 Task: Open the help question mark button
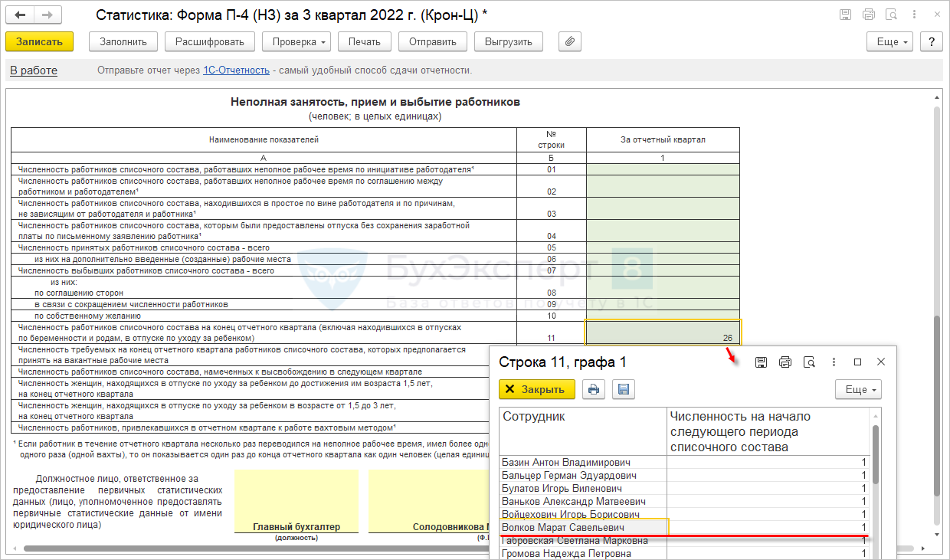(x=931, y=42)
